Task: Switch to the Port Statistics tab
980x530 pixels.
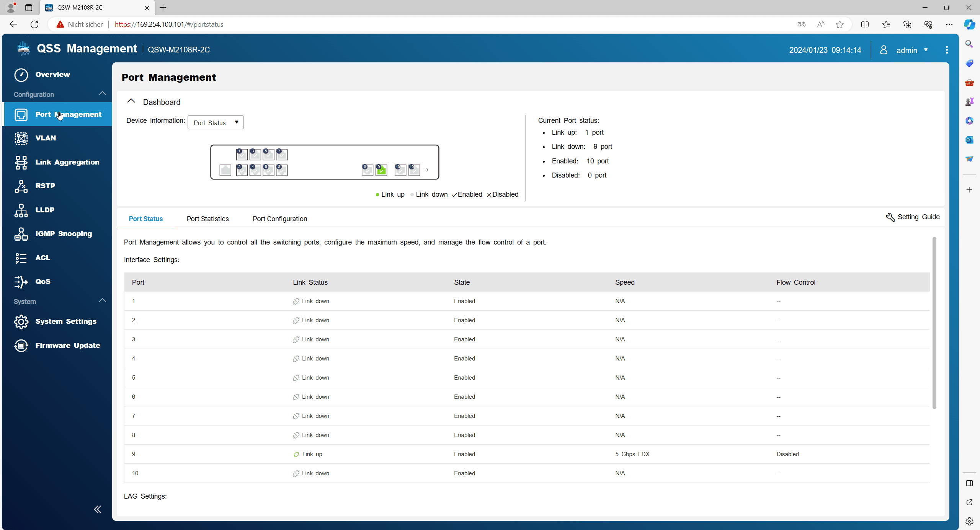Action: pyautogui.click(x=207, y=219)
